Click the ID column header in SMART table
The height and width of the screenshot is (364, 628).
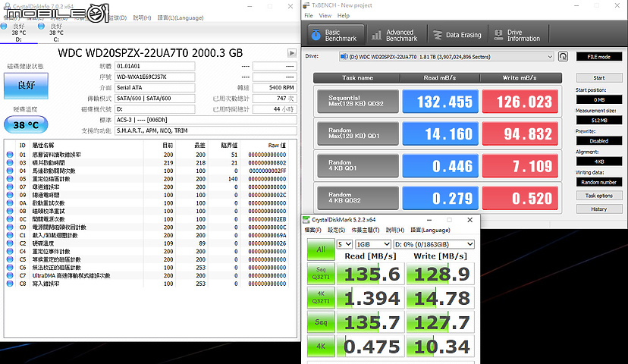pyautogui.click(x=23, y=146)
